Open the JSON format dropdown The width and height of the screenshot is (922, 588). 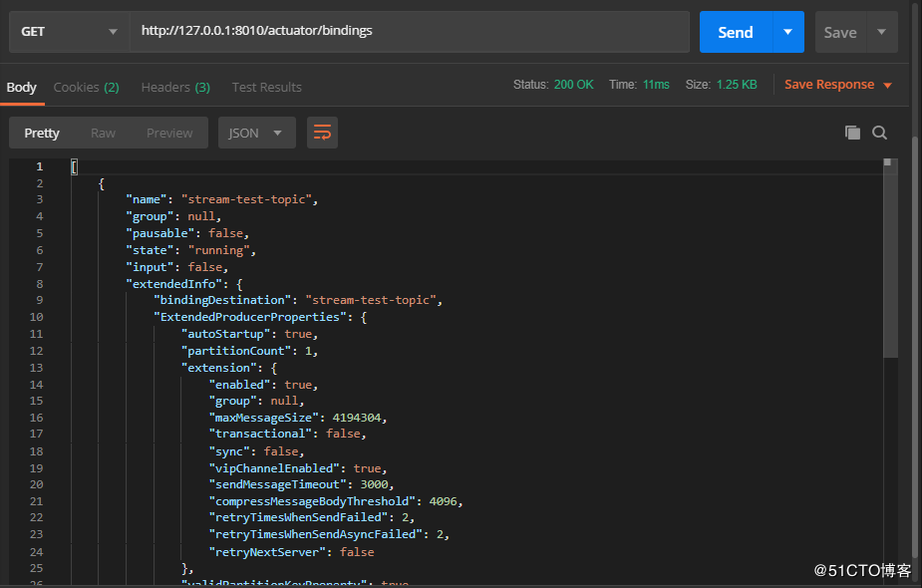click(256, 133)
